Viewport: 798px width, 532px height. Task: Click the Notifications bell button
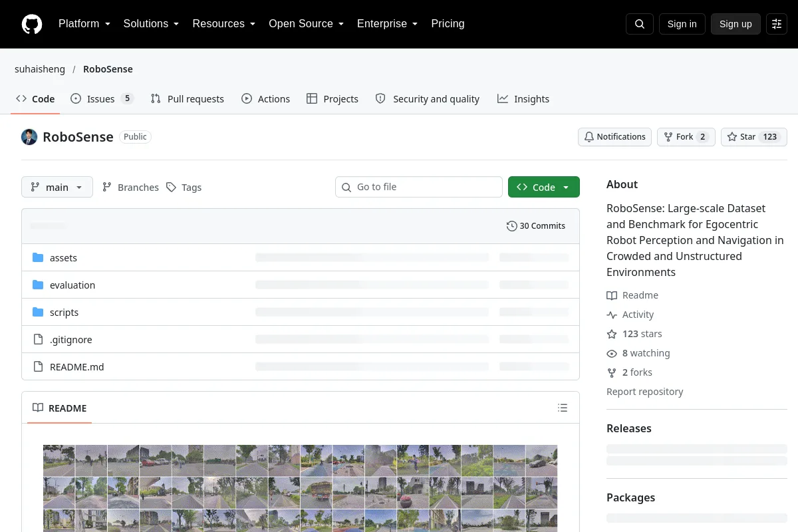[x=614, y=137]
